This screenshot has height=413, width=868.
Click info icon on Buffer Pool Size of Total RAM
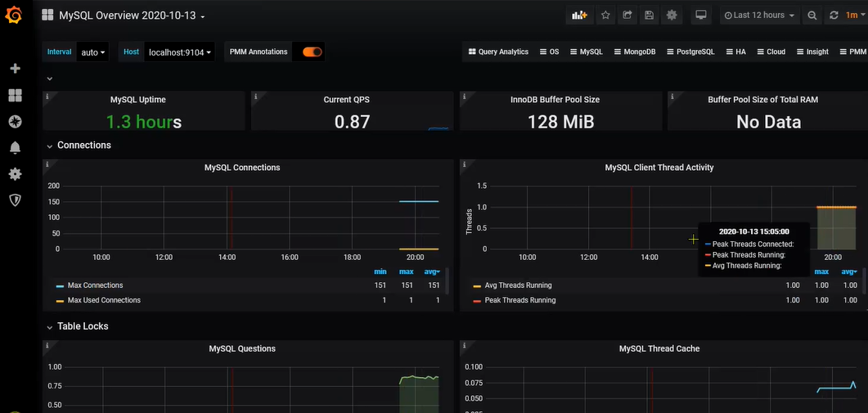point(672,97)
